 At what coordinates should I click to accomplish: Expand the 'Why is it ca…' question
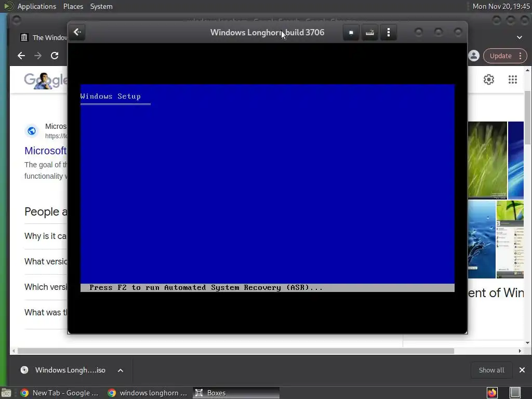[x=46, y=236]
